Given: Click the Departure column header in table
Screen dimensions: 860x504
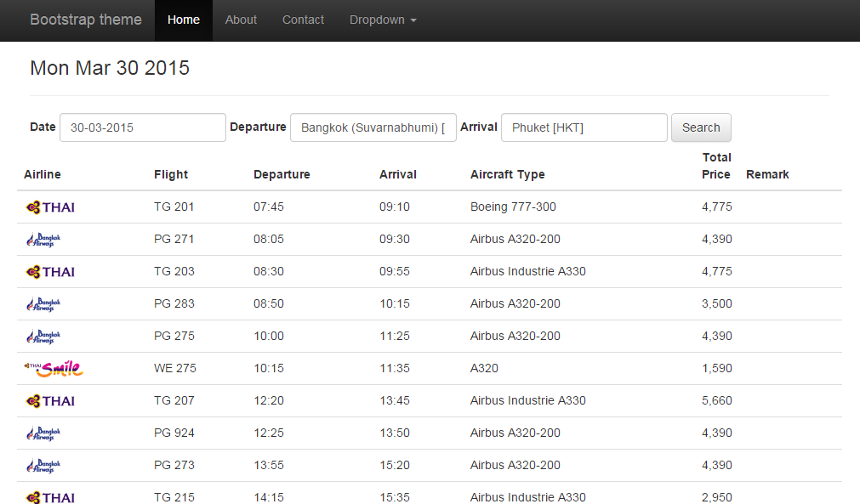Looking at the screenshot, I should click(282, 174).
